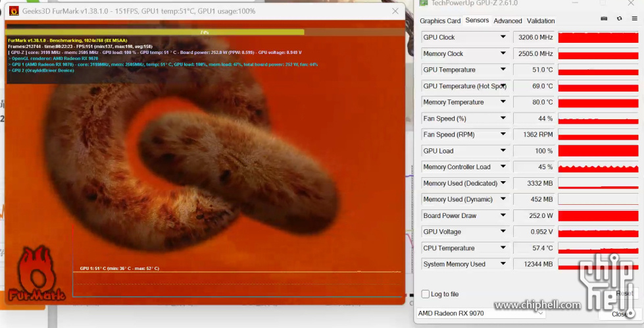Image resolution: width=644 pixels, height=328 pixels.
Task: Switch to the Advanced tab
Action: coord(508,21)
